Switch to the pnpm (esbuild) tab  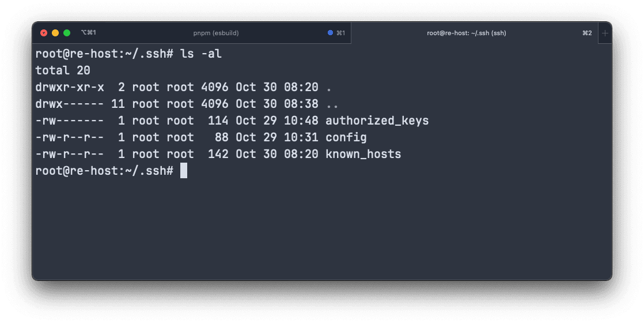tap(215, 33)
